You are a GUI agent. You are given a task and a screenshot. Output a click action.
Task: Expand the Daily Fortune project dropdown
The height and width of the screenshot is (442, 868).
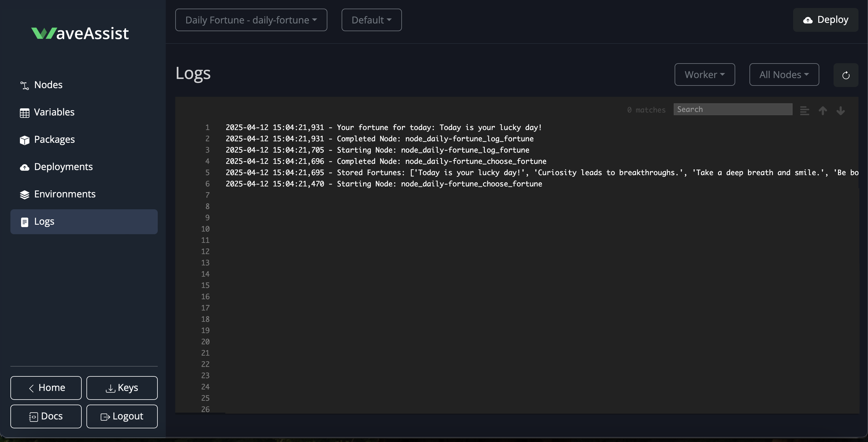coord(251,20)
